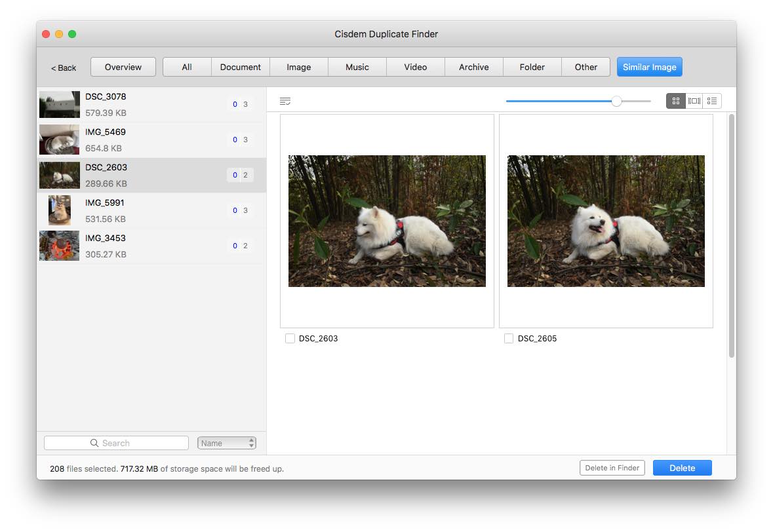Click the 305.27 KB file size
Viewport: 773px width, 532px height.
(x=106, y=255)
